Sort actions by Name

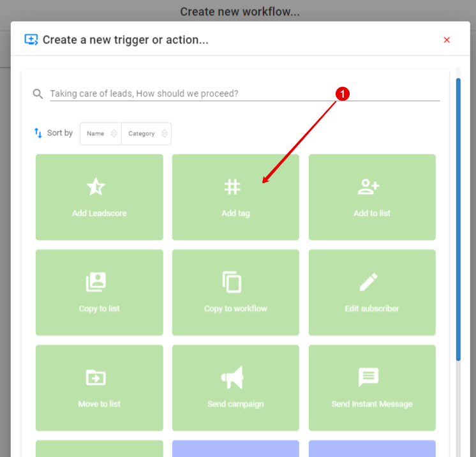[x=101, y=133]
